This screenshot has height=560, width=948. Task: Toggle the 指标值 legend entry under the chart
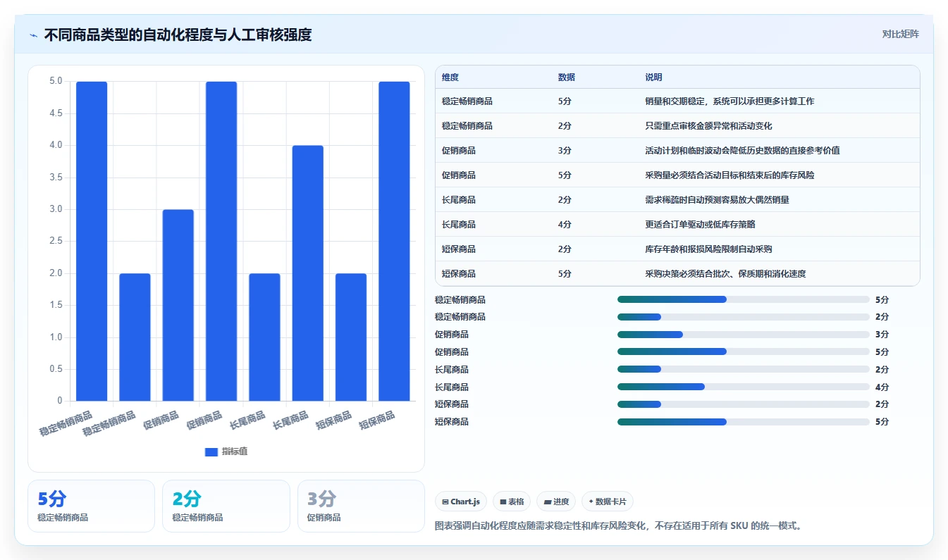click(226, 452)
